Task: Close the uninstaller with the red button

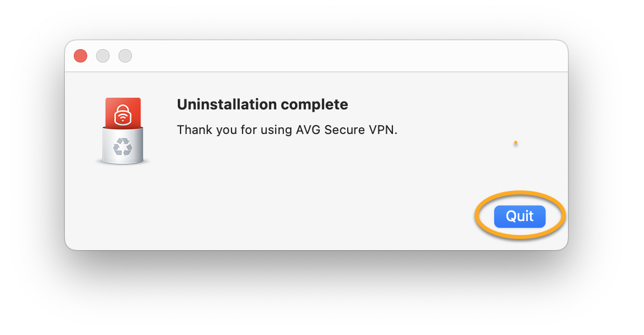Action: tap(80, 56)
